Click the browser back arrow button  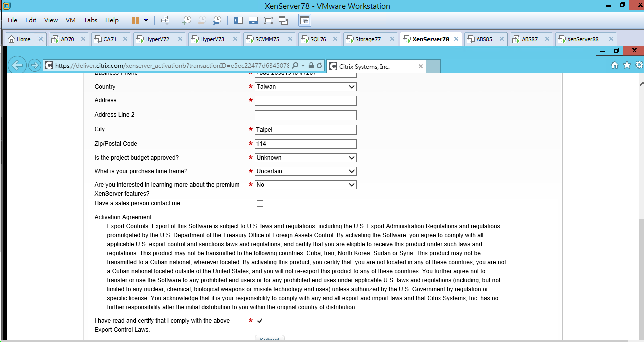[x=18, y=65]
